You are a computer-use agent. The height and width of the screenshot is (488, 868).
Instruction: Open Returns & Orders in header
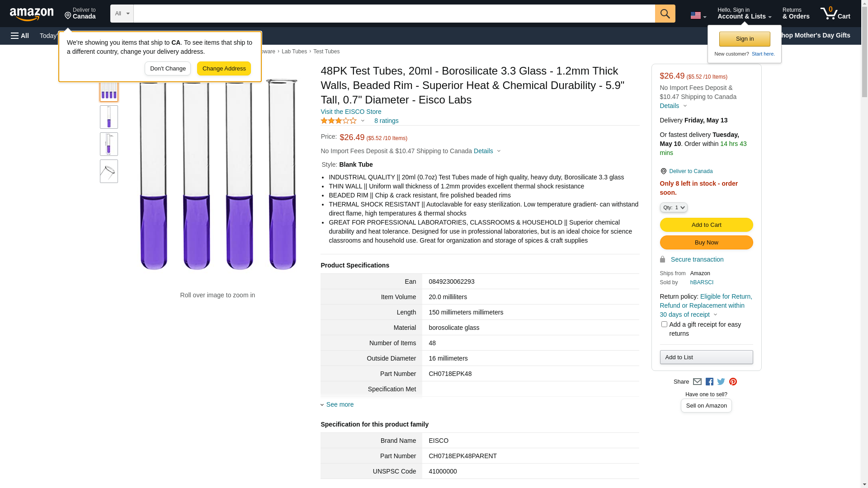(x=796, y=14)
